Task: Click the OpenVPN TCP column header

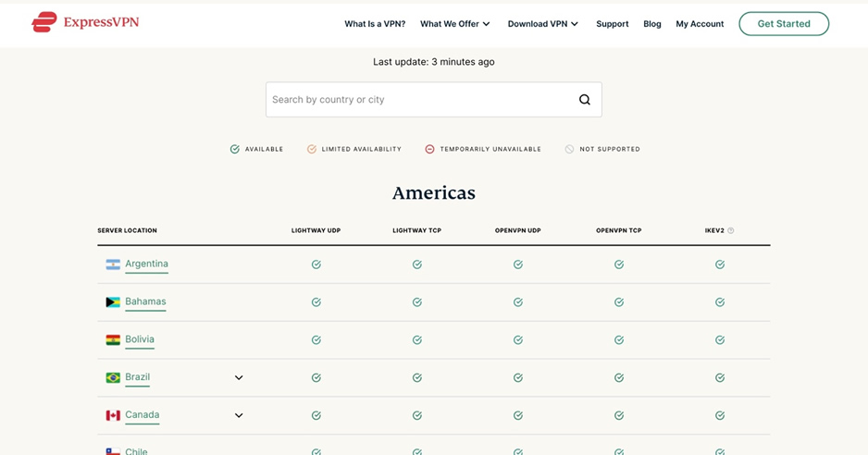Action: pyautogui.click(x=619, y=230)
